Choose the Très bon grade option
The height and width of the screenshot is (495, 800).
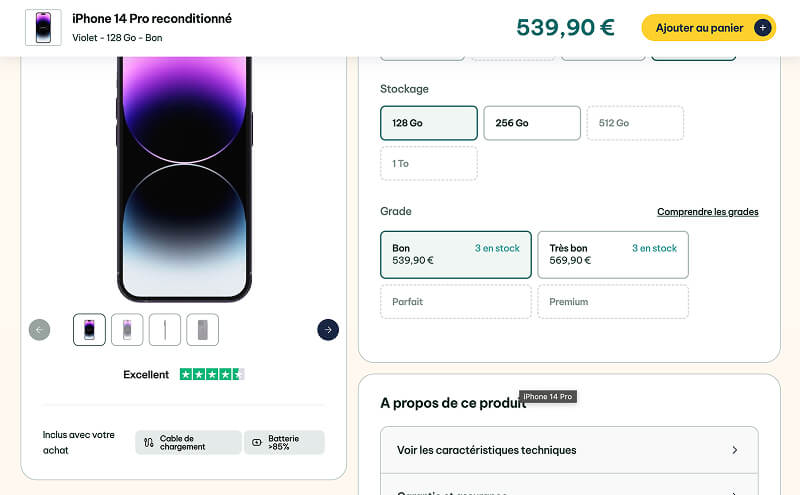pos(613,255)
